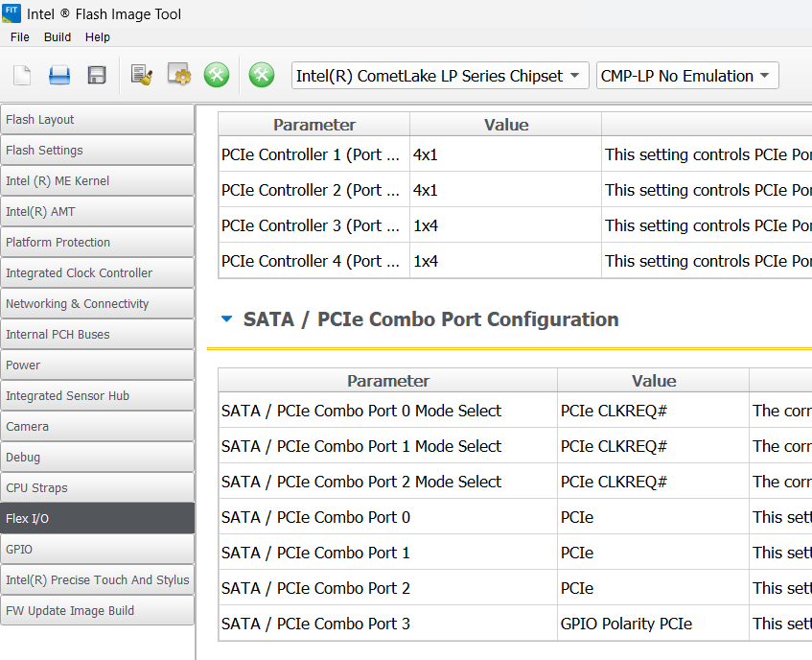The width and height of the screenshot is (812, 660).
Task: Select the Integrated Clock Controller tab
Action: (x=97, y=273)
